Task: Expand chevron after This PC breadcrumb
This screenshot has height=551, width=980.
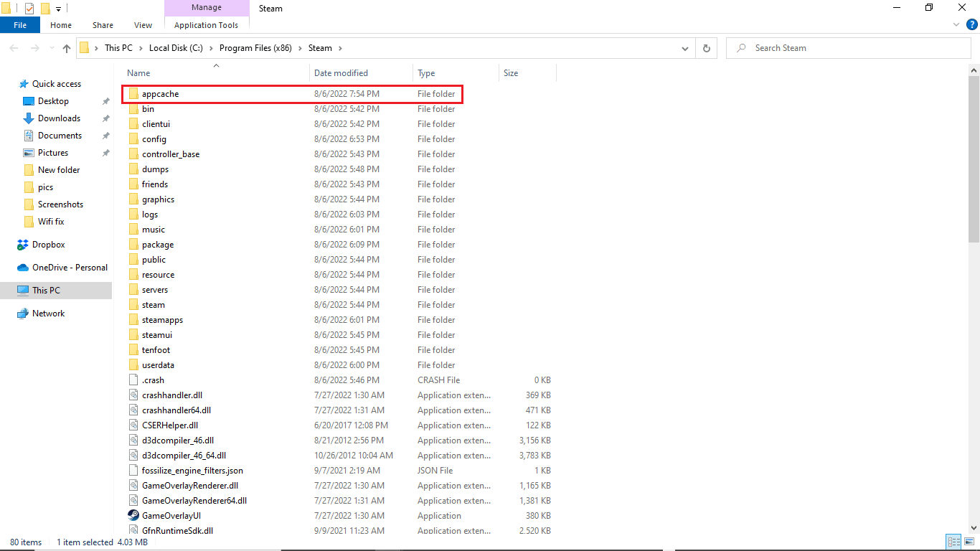Action: (141, 48)
